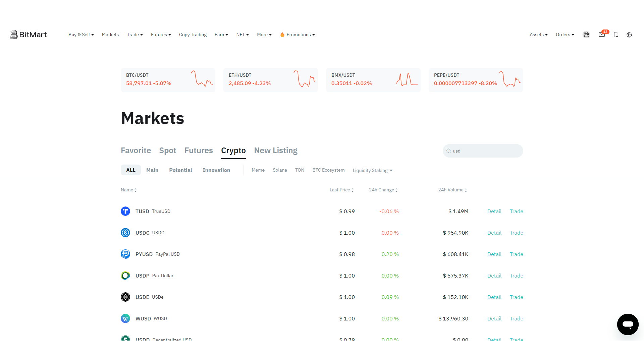Click the PYUSD coin icon
The height and width of the screenshot is (362, 644).
pos(125,254)
